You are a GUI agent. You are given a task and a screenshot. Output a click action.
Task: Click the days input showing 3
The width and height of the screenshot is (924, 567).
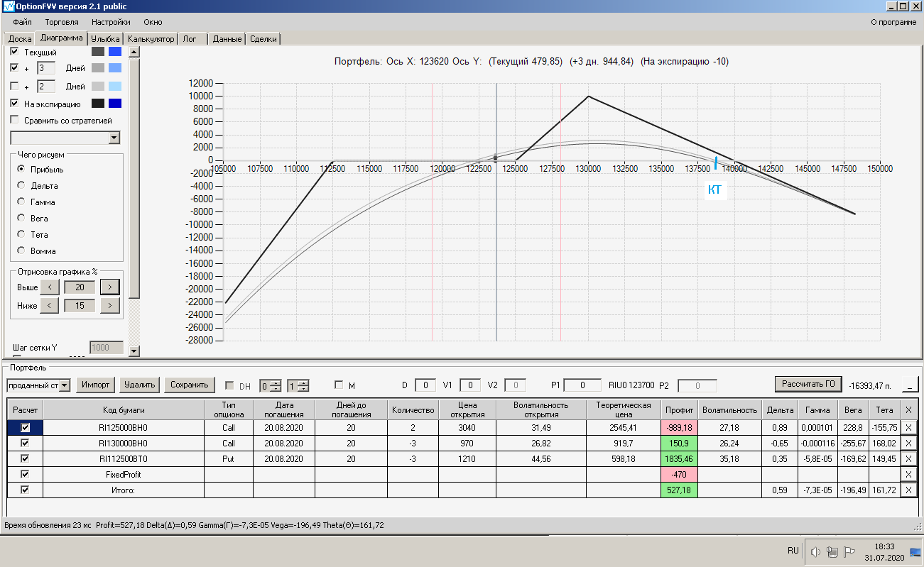46,68
